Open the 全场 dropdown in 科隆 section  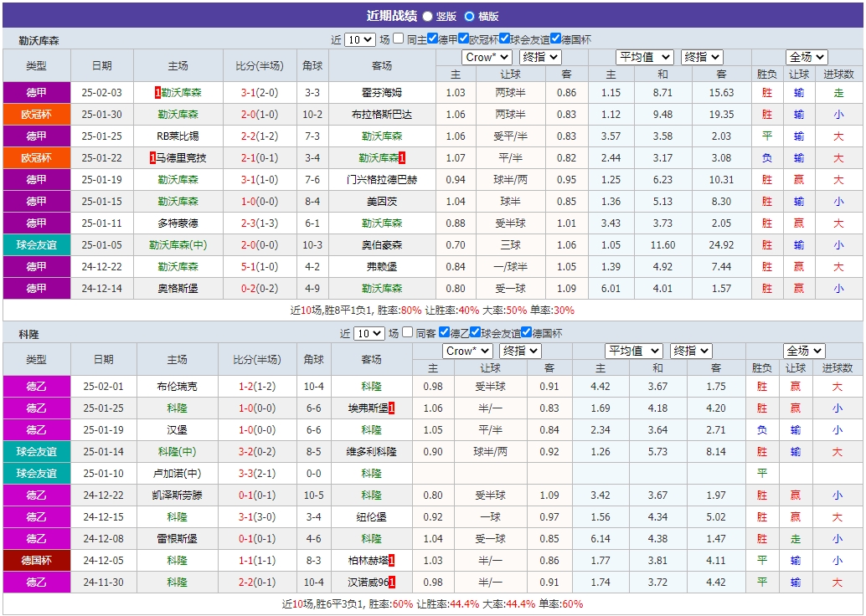[x=806, y=352]
